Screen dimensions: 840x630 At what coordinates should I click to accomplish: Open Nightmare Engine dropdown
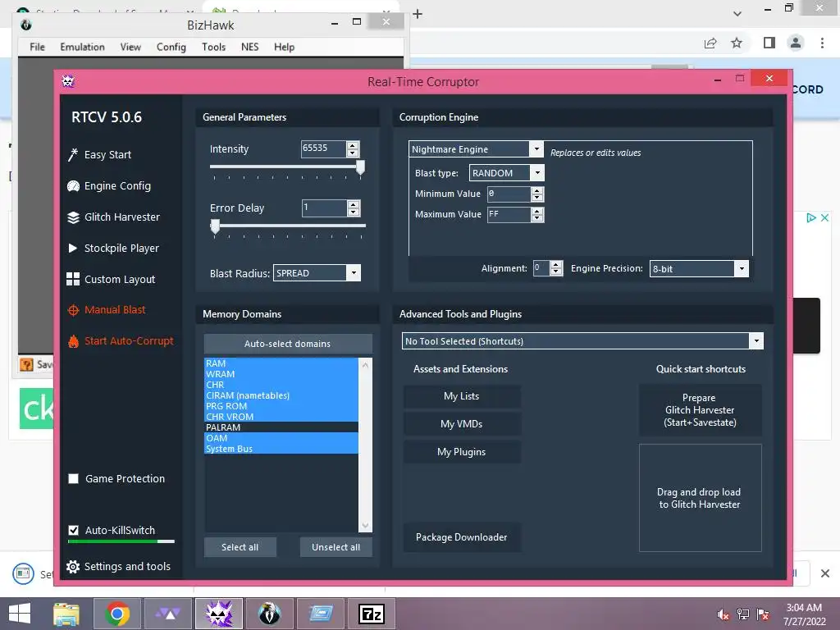tap(536, 149)
